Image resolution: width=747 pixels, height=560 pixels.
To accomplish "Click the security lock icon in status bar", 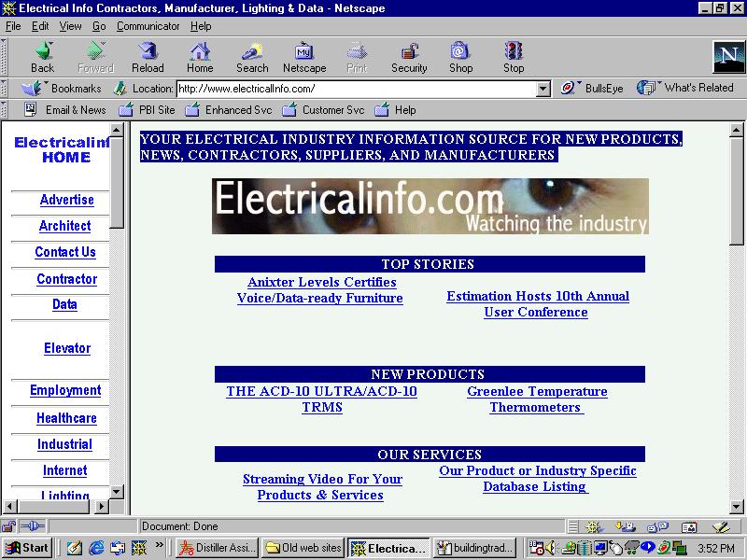I will [8, 526].
